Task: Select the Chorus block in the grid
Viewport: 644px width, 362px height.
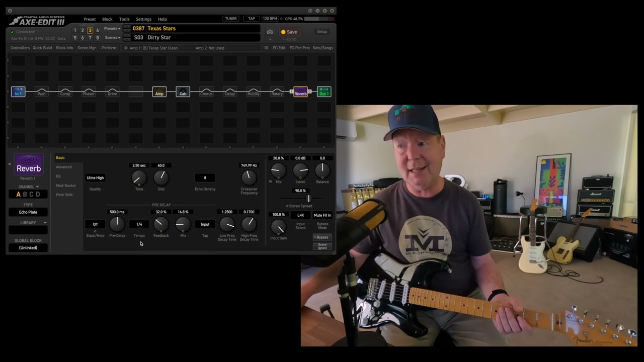Action: coord(206,92)
